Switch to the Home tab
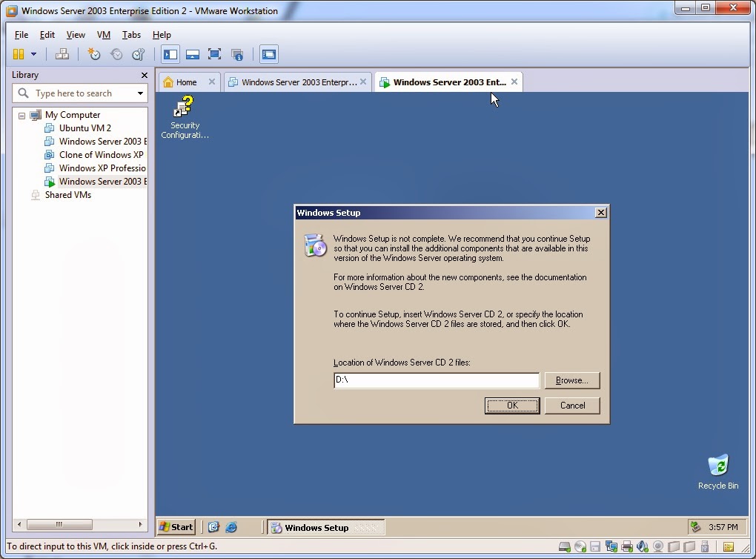Image resolution: width=756 pixels, height=559 pixels. click(186, 82)
